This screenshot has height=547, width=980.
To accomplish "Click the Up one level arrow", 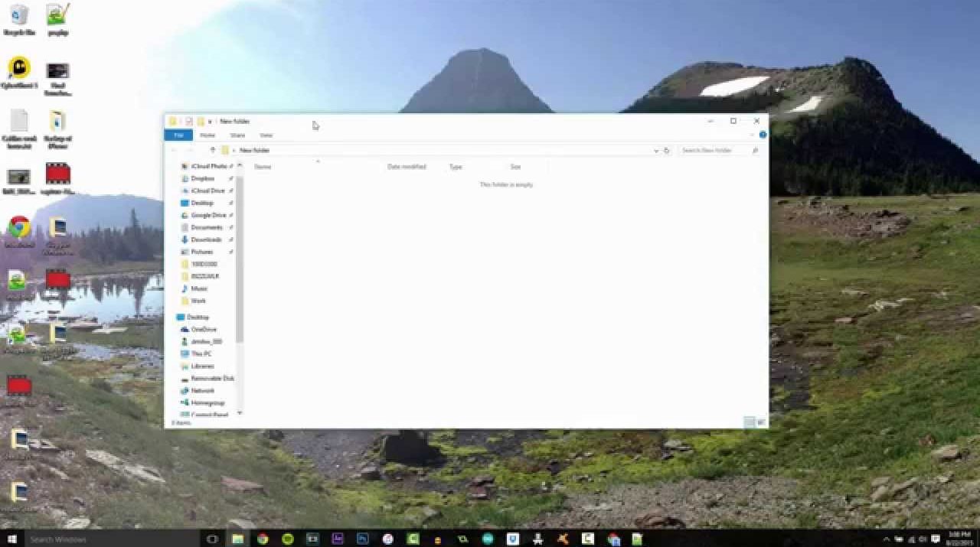I will tap(213, 151).
